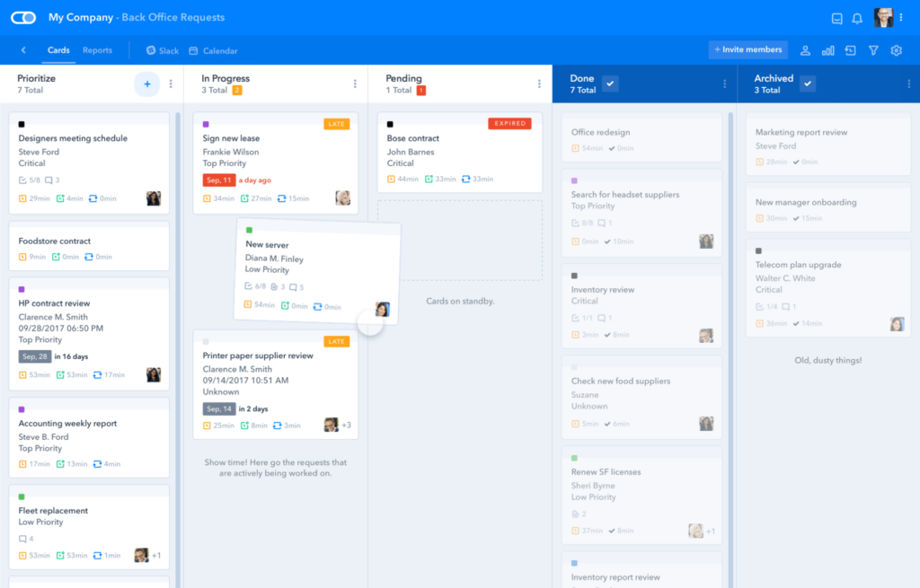Image resolution: width=920 pixels, height=588 pixels.
Task: Open the Prioritize column options menu
Action: (x=171, y=83)
